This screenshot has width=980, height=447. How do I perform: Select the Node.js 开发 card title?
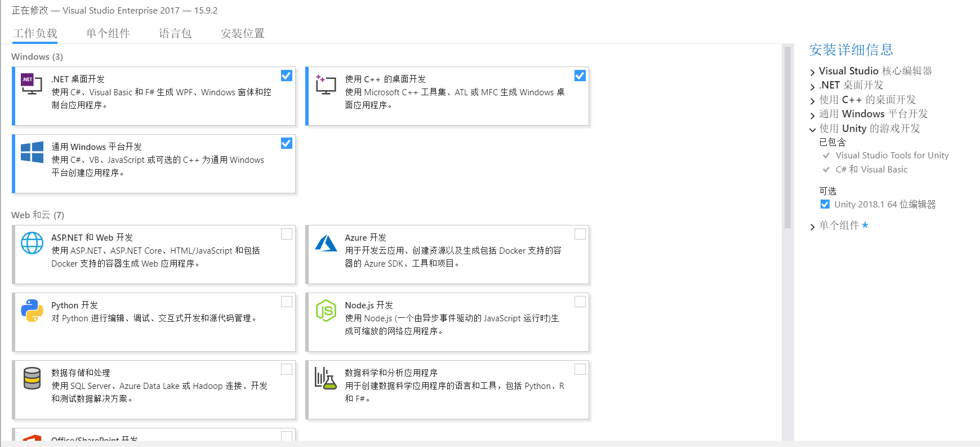click(369, 305)
